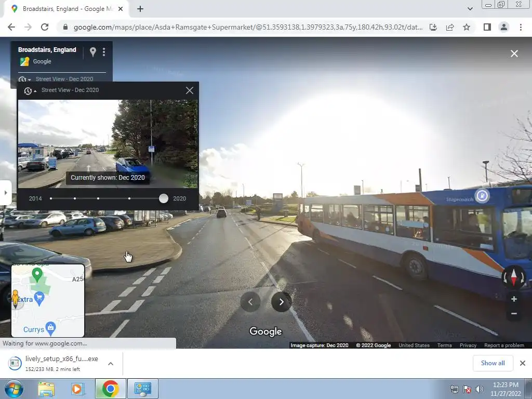Screen dimensions: 532x399
Task: Close the downloads bar
Action: click(523, 363)
